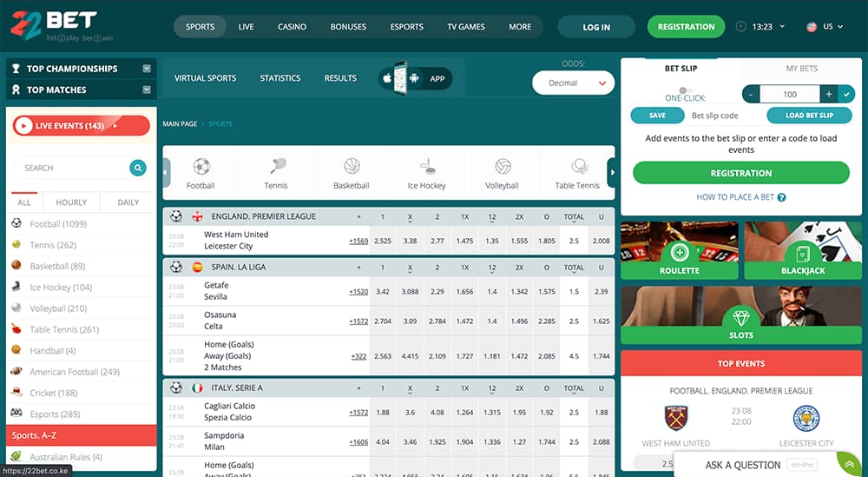
Task: Open the Ice Hockey sport category icon
Action: (427, 166)
